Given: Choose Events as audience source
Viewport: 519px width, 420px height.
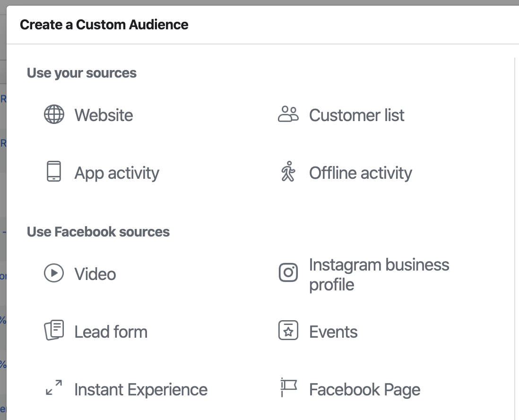Looking at the screenshot, I should click(x=333, y=332).
